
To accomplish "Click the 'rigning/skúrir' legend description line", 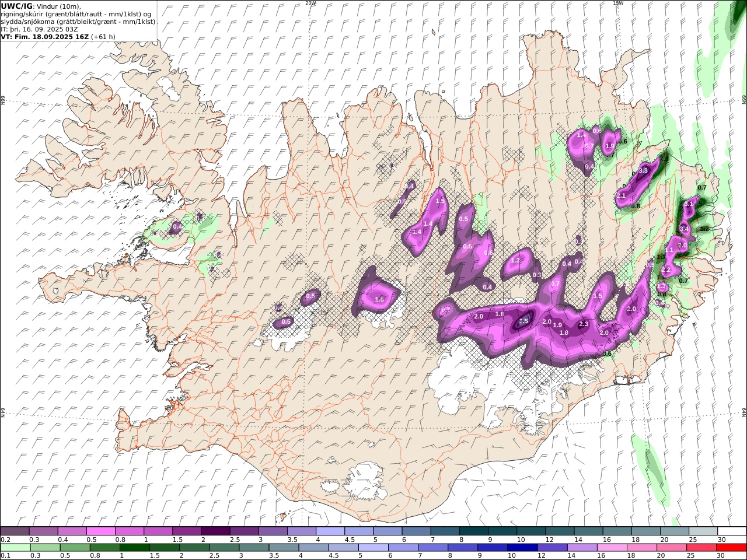I will pyautogui.click(x=76, y=13).
